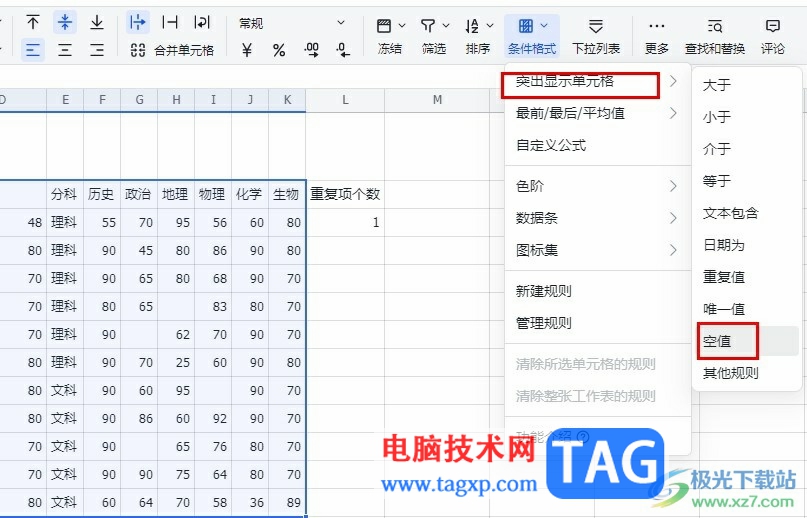Click the 筛选 filter icon
Image resolution: width=807 pixels, height=518 pixels.
pyautogui.click(x=428, y=25)
